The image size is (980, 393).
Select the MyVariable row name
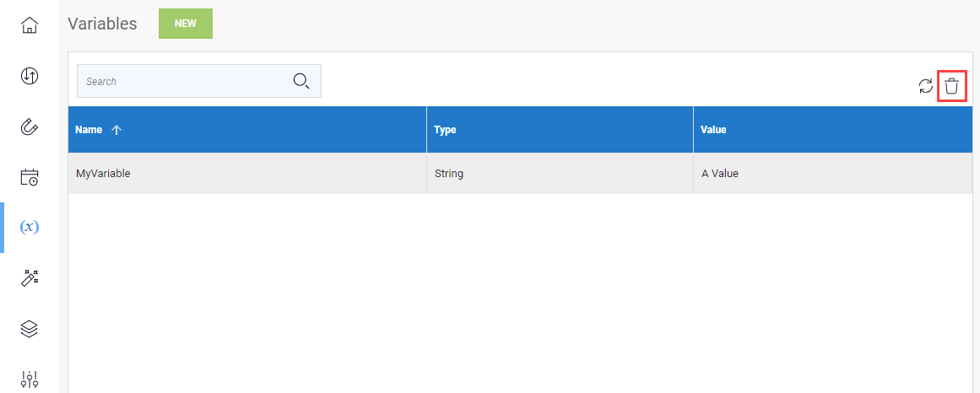[x=103, y=174]
